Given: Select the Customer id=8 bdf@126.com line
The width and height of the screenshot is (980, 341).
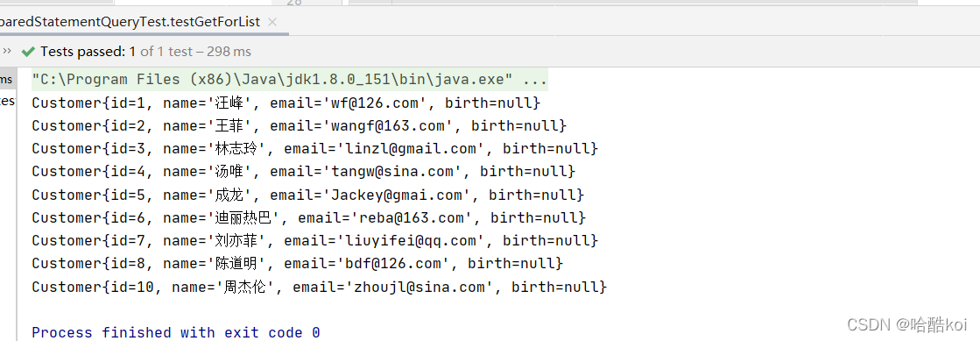Looking at the screenshot, I should (298, 263).
